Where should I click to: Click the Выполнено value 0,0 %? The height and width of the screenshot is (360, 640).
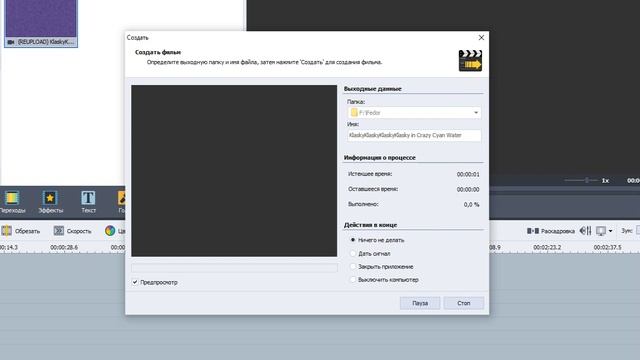coord(471,204)
